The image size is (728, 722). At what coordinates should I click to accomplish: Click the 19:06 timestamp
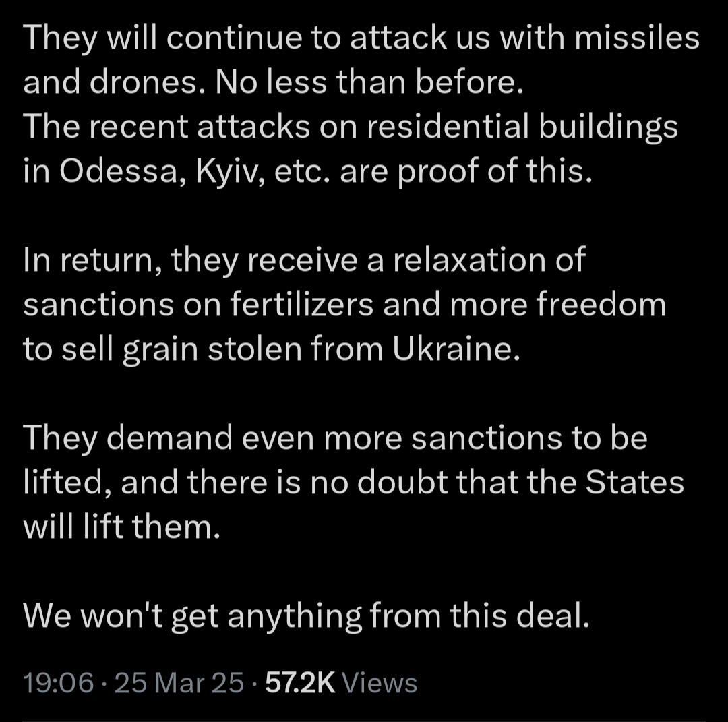point(59,682)
